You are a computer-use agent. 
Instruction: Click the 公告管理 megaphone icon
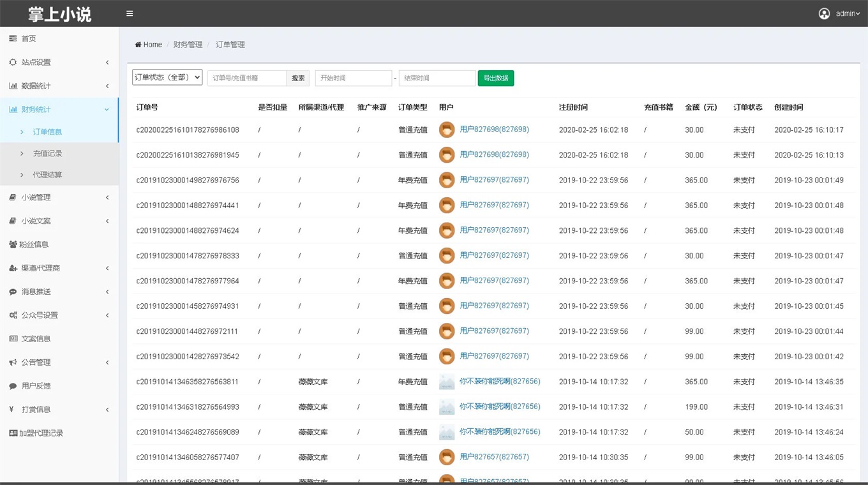(13, 362)
